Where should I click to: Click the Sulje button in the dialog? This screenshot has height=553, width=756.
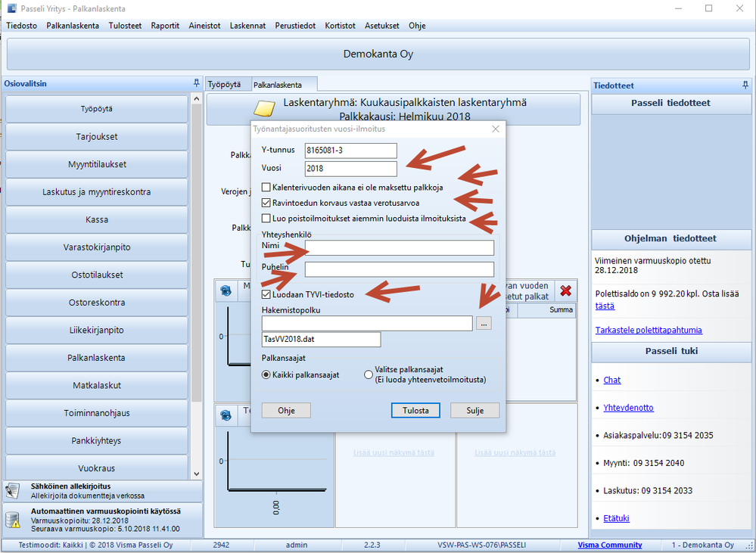pyautogui.click(x=475, y=411)
